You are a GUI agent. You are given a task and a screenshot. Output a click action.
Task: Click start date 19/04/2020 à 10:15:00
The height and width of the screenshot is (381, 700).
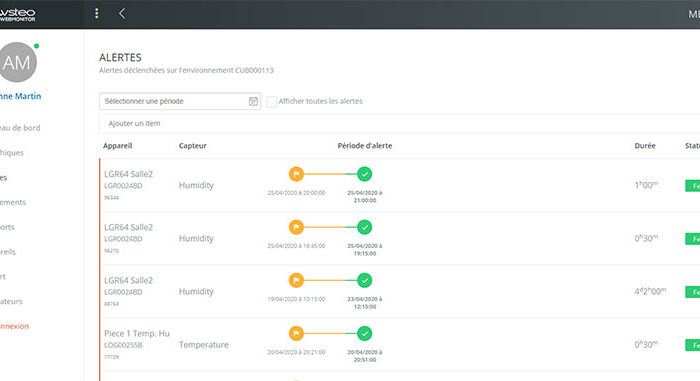pyautogui.click(x=296, y=299)
